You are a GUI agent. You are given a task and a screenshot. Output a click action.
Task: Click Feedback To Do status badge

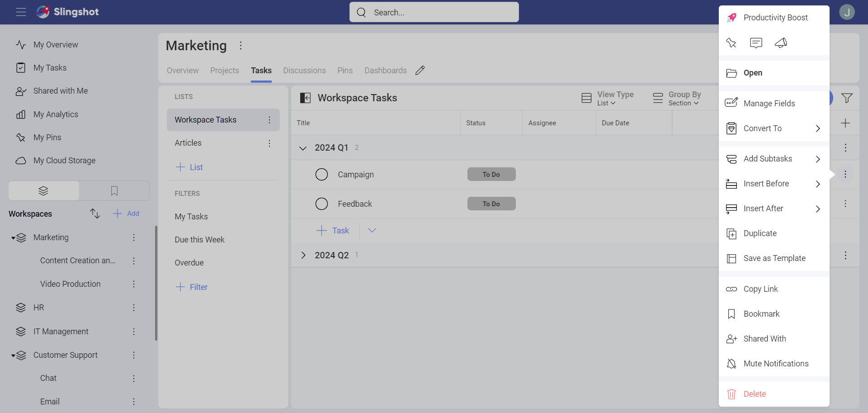[x=491, y=204]
